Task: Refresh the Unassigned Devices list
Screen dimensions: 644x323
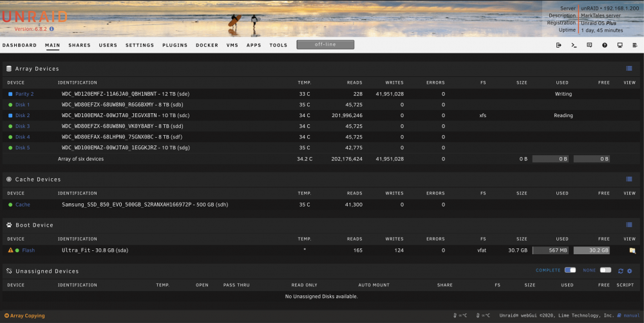Action: 621,271
